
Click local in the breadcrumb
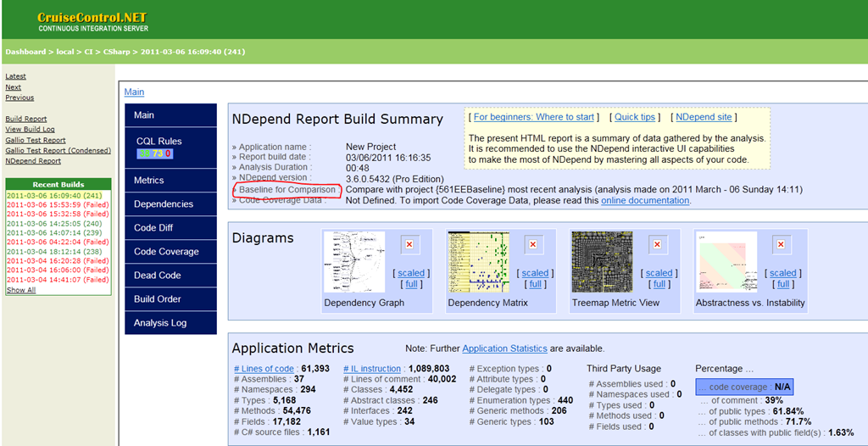[x=65, y=52]
